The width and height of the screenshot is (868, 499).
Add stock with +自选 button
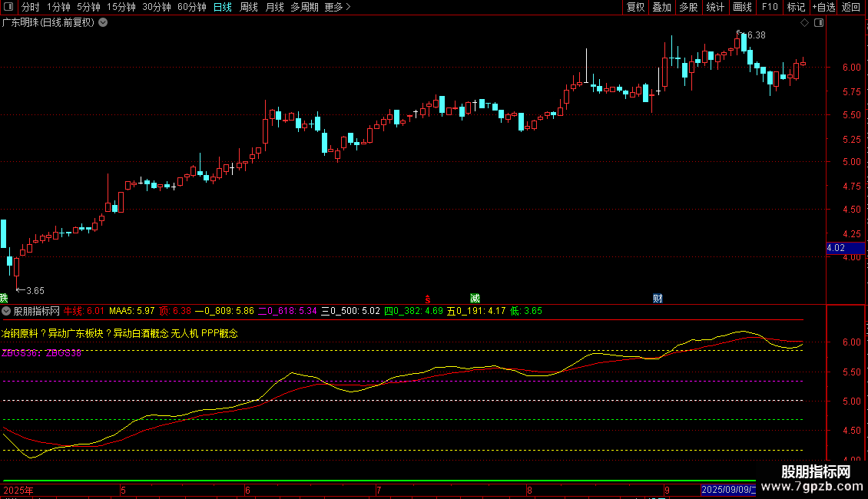pyautogui.click(x=823, y=7)
